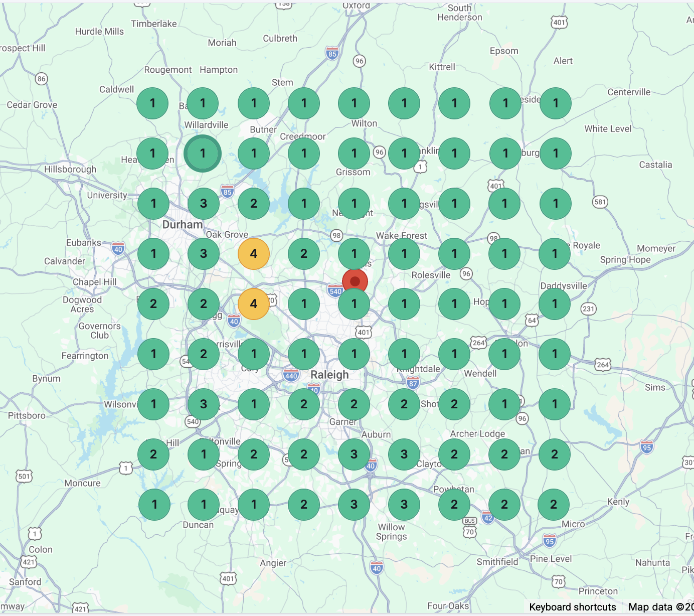Select the yellow 4 marker near Oak Grove

[x=254, y=254]
